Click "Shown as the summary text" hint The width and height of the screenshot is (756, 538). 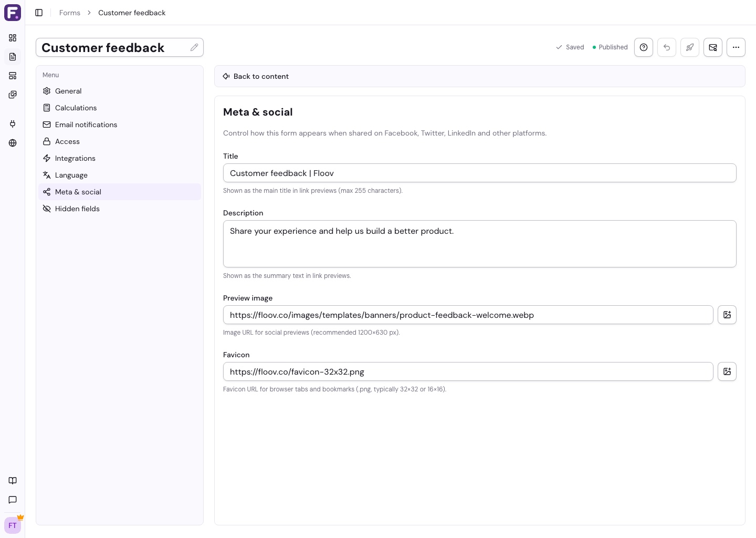click(287, 276)
